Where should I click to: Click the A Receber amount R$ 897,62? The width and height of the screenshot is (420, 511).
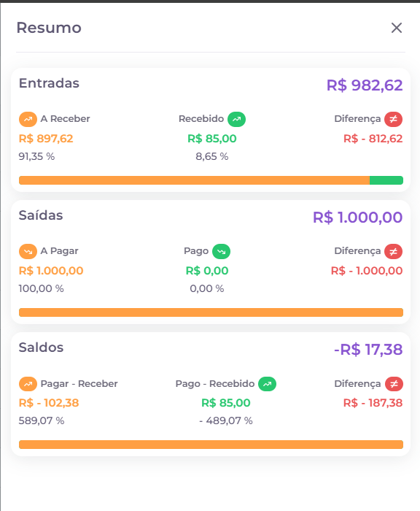46,139
